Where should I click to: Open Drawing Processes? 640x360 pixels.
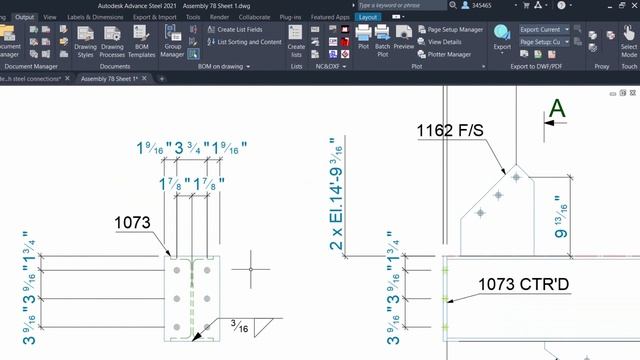point(112,42)
